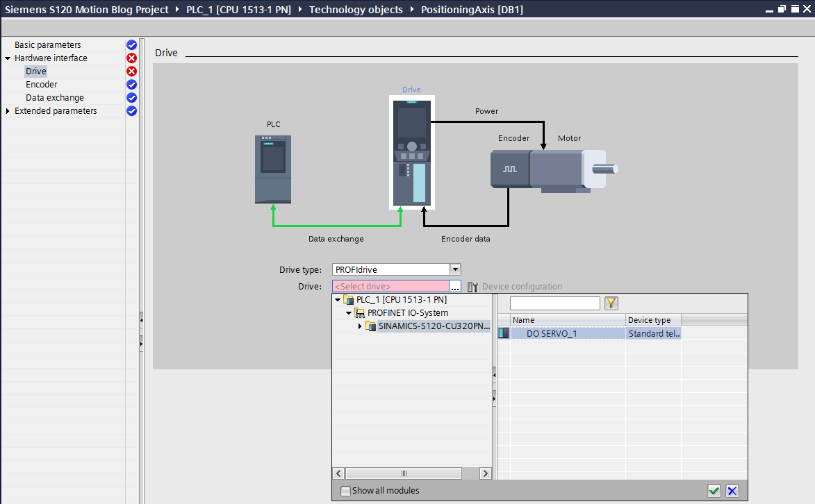Screen dimensions: 815x504
Task: Open the Encoder configuration page
Action: (42, 84)
